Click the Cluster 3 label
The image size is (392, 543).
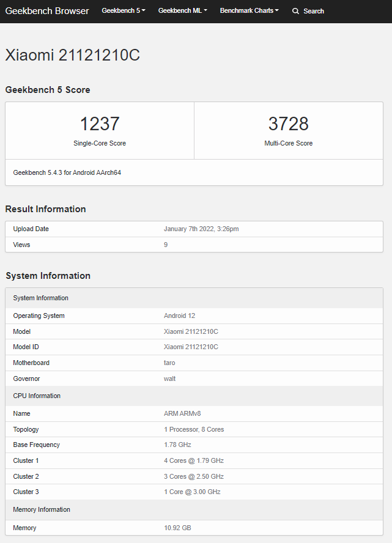[x=26, y=492]
